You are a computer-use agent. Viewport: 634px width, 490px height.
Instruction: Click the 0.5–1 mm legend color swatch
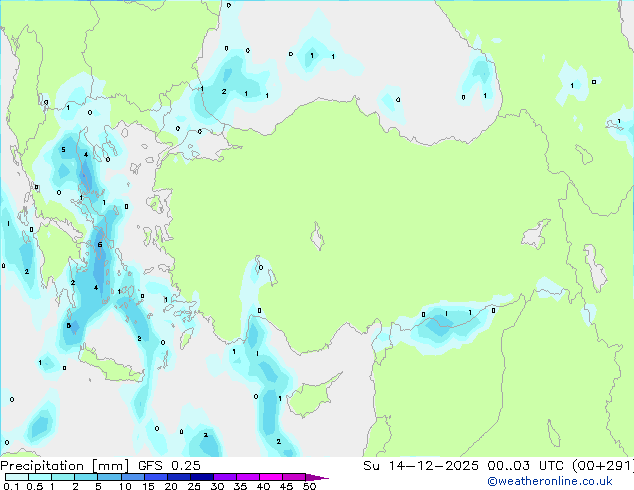tap(40, 477)
